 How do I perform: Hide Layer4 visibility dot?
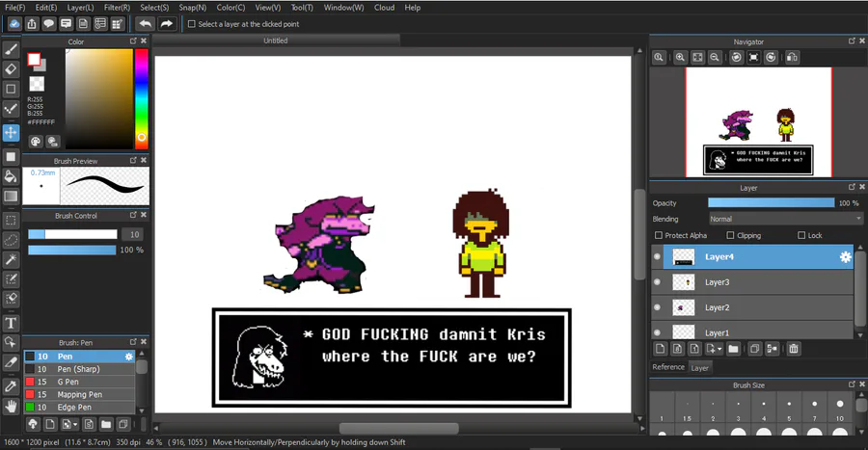[x=657, y=256]
